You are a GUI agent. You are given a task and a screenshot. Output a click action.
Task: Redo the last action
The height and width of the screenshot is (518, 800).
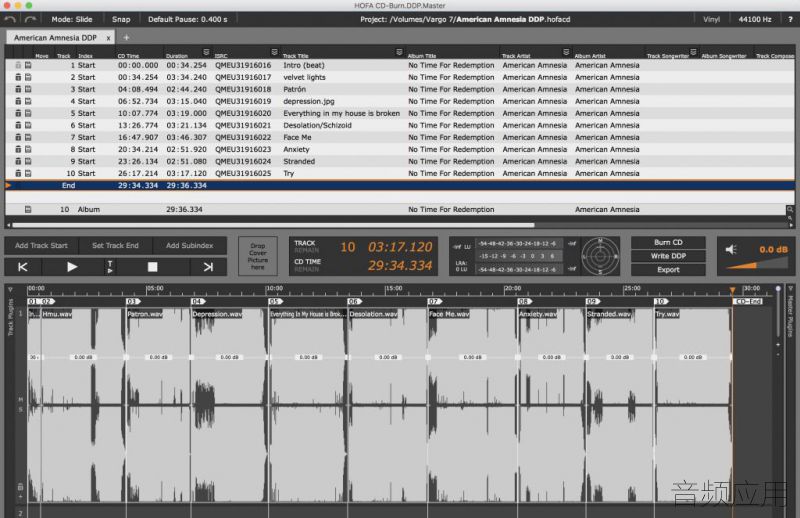[31, 19]
